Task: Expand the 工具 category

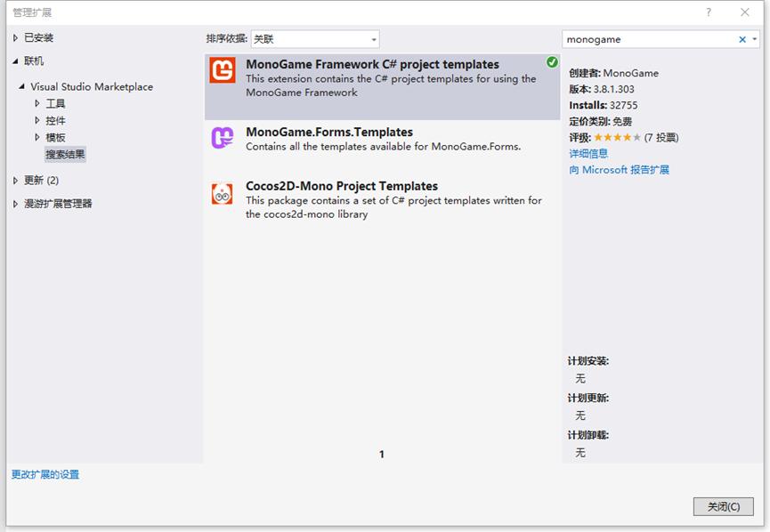Action: [36, 103]
